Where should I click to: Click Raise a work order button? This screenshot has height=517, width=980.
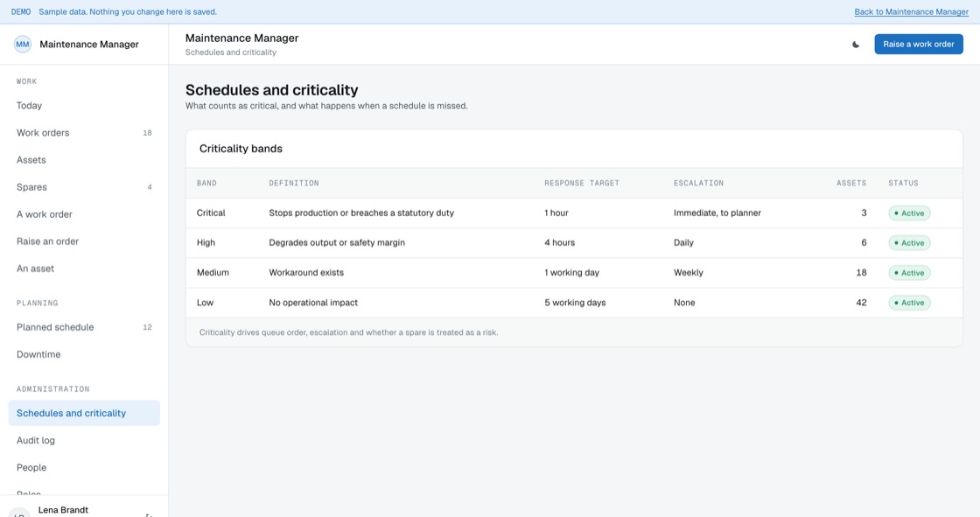[x=918, y=45]
